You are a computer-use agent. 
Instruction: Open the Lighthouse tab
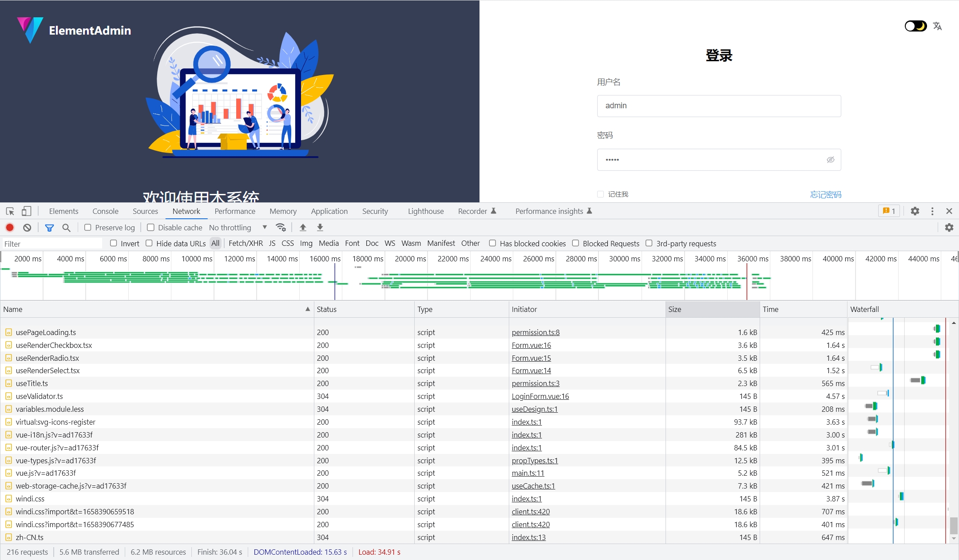click(425, 211)
